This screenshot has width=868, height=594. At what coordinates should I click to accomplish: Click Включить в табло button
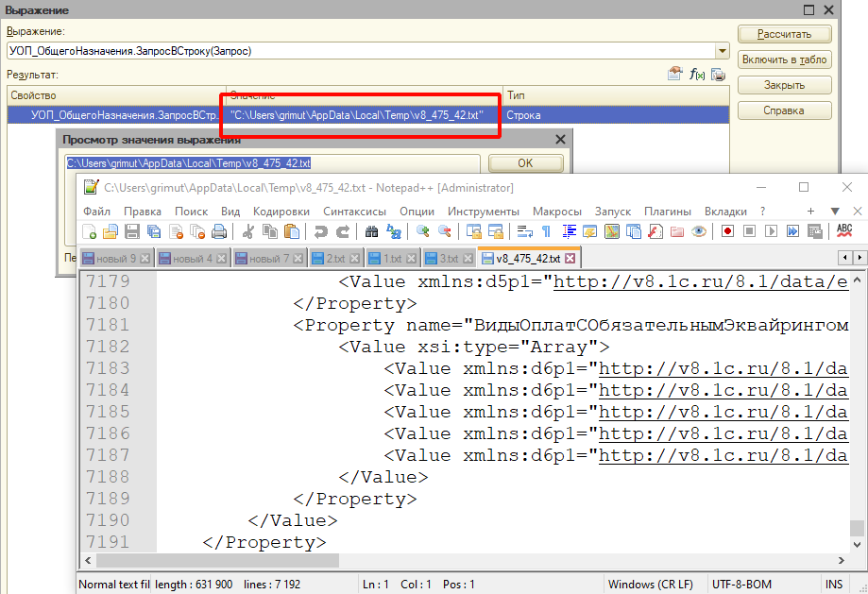point(784,59)
